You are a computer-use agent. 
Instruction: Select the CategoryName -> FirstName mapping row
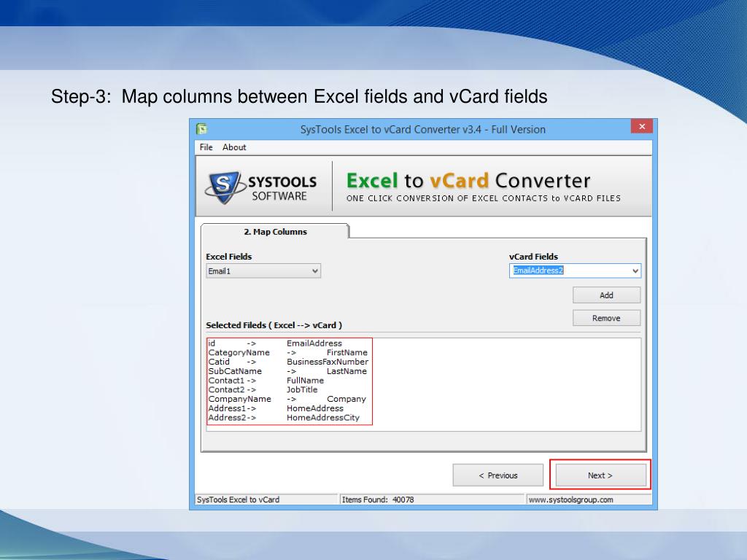(x=287, y=352)
